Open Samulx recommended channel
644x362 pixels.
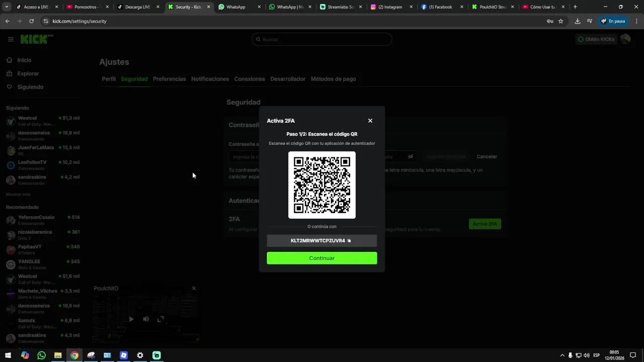pos(43,323)
